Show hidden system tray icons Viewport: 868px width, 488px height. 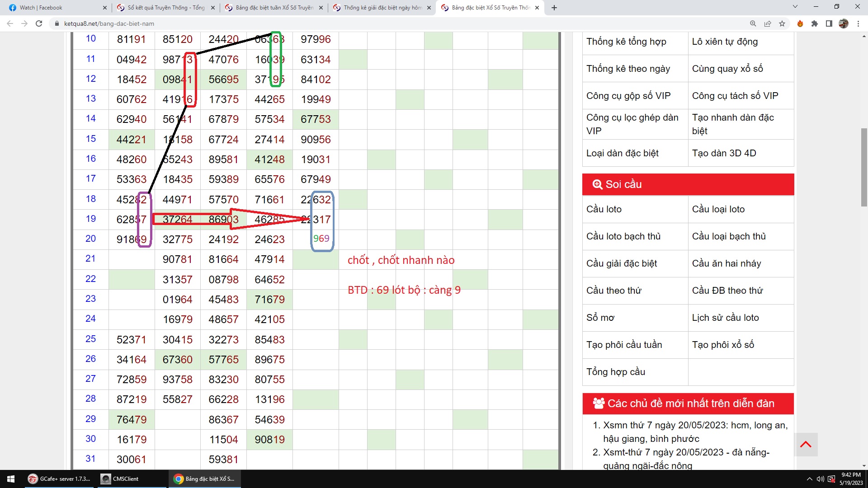click(x=809, y=479)
